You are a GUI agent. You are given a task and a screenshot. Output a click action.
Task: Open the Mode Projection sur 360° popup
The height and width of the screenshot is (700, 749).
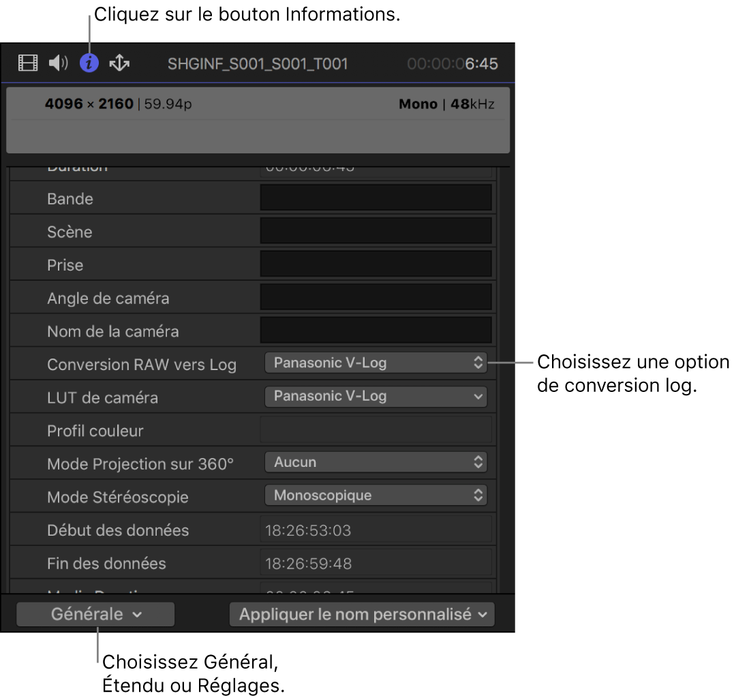click(376, 462)
